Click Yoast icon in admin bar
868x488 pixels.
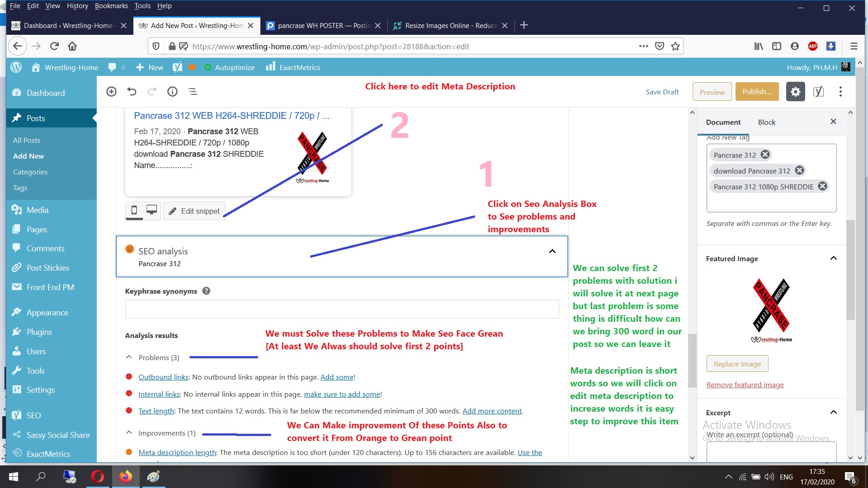(178, 67)
